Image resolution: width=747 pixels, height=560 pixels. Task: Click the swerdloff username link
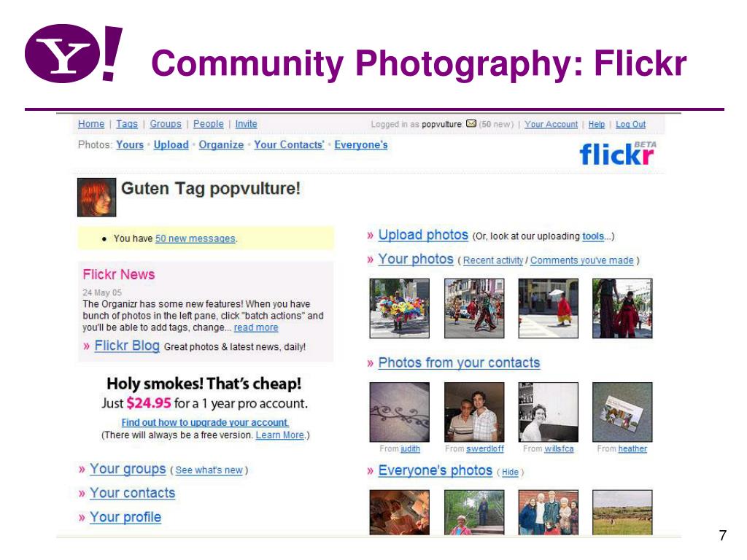[484, 448]
